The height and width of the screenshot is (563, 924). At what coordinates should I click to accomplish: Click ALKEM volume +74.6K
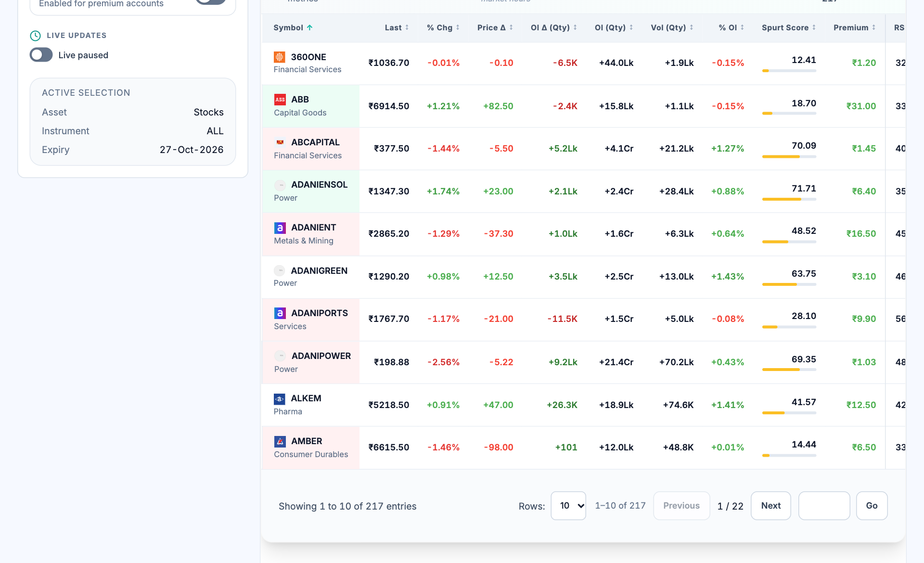(678, 405)
